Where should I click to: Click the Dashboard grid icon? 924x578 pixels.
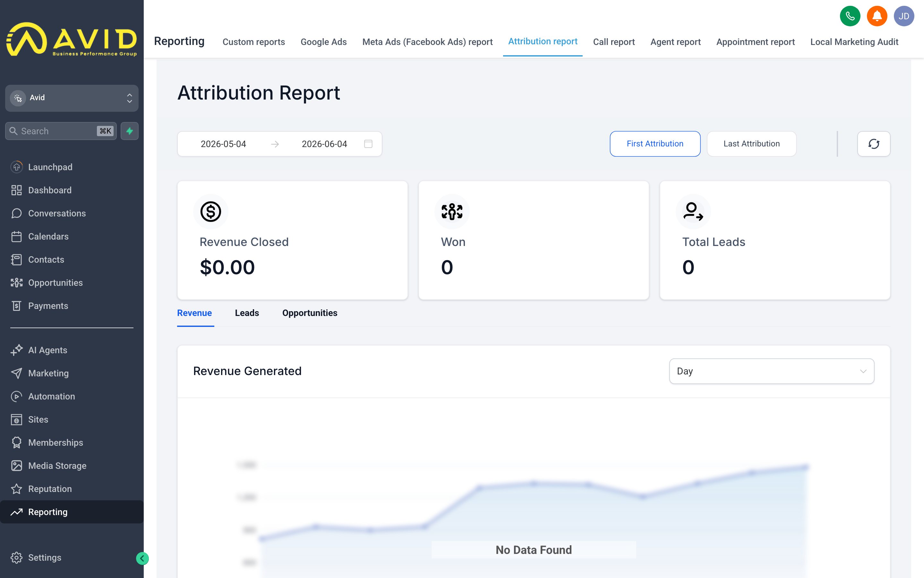(x=16, y=190)
